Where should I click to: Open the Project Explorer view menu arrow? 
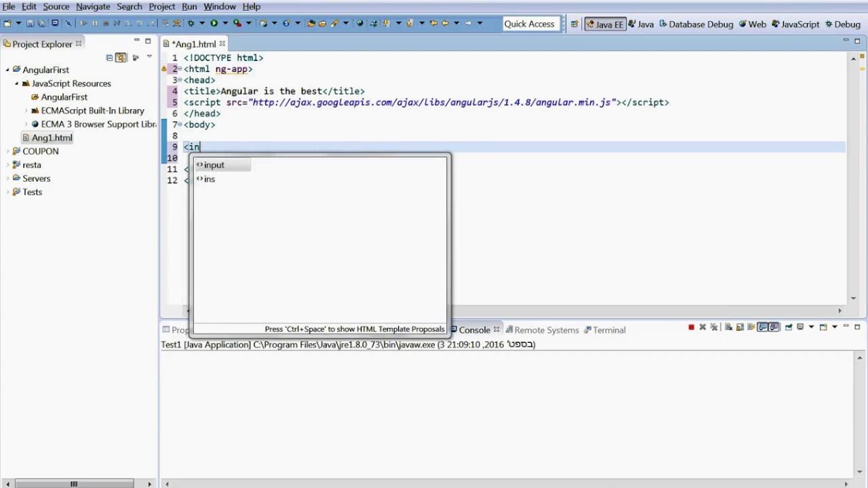(x=149, y=58)
